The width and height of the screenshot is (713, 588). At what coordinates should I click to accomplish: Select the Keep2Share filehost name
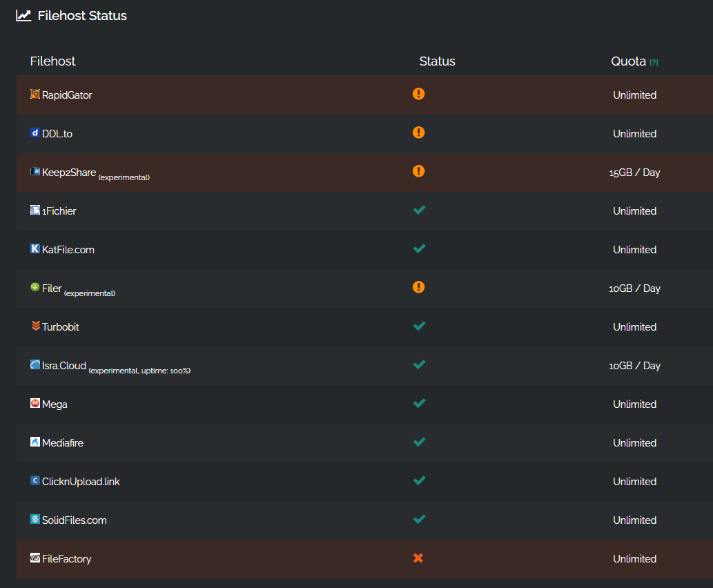click(x=69, y=173)
